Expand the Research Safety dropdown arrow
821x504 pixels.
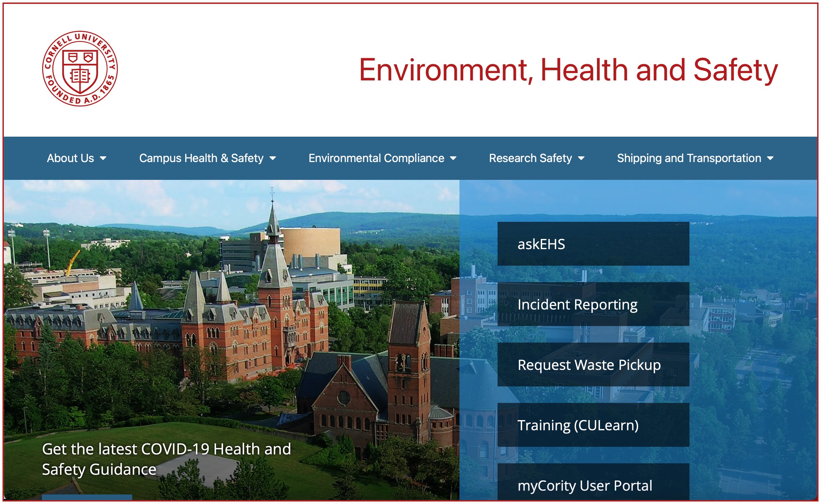[581, 158]
